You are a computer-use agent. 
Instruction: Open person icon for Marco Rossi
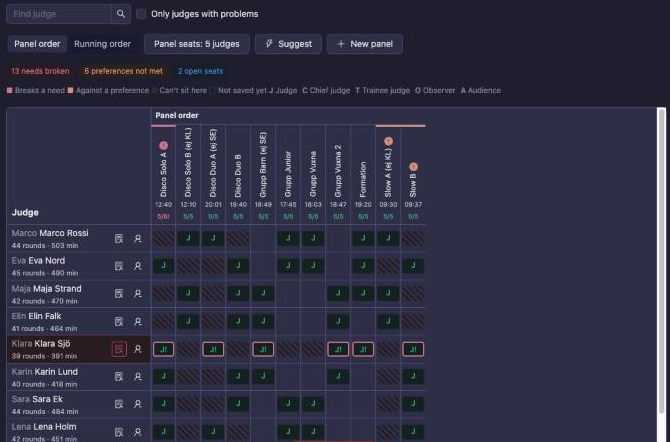138,239
